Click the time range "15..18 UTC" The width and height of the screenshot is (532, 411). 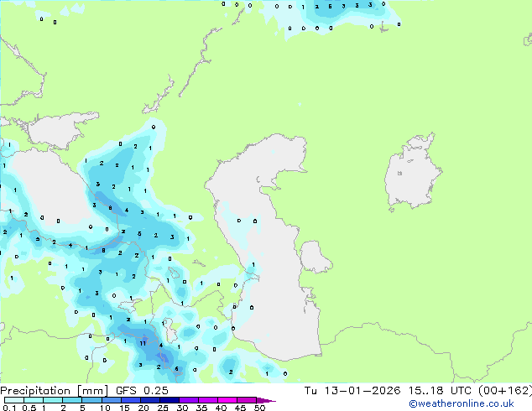point(440,391)
